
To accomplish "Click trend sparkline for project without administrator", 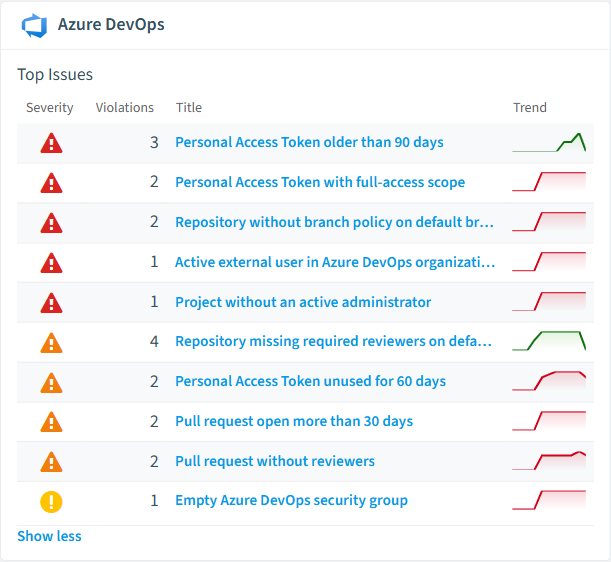I will pyautogui.click(x=549, y=301).
